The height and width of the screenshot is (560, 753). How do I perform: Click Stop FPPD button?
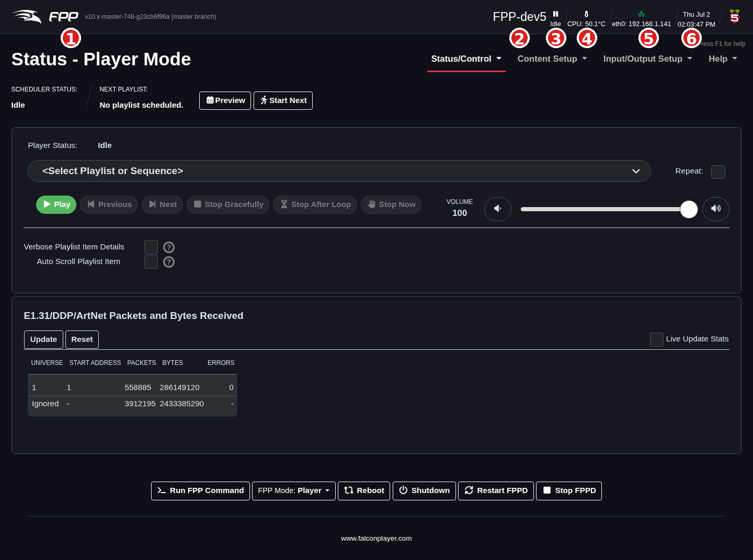tap(569, 491)
